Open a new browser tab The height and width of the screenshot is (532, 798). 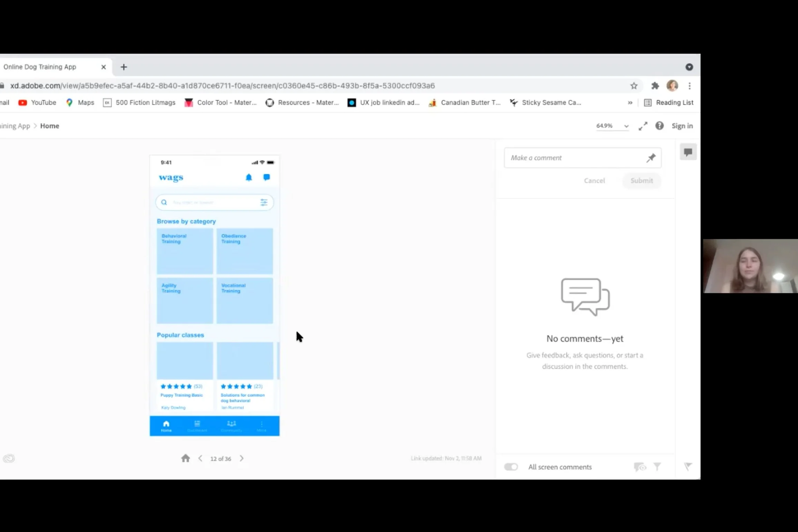[124, 67]
